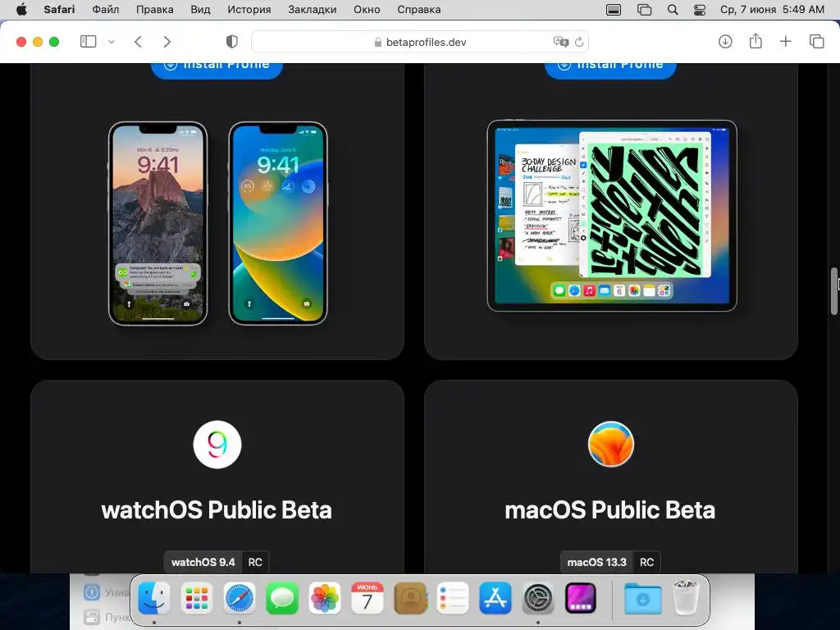Viewport: 840px width, 630px height.
Task: Open the Safari application menu
Action: 59,10
